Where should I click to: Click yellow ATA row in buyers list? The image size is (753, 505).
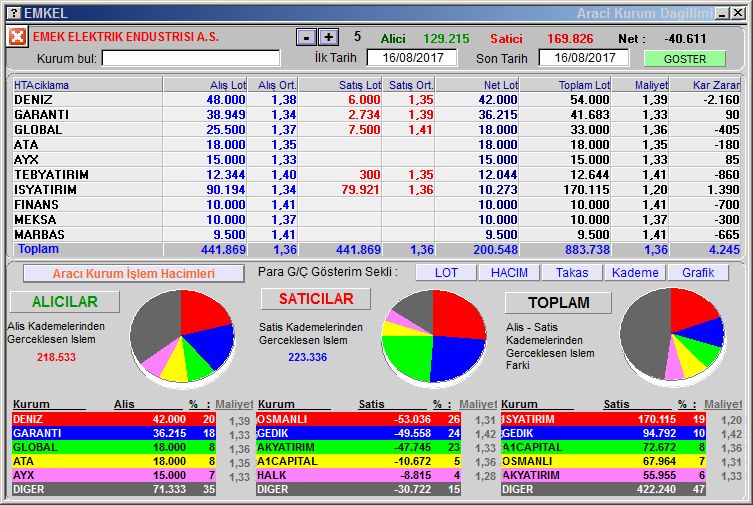click(114, 461)
